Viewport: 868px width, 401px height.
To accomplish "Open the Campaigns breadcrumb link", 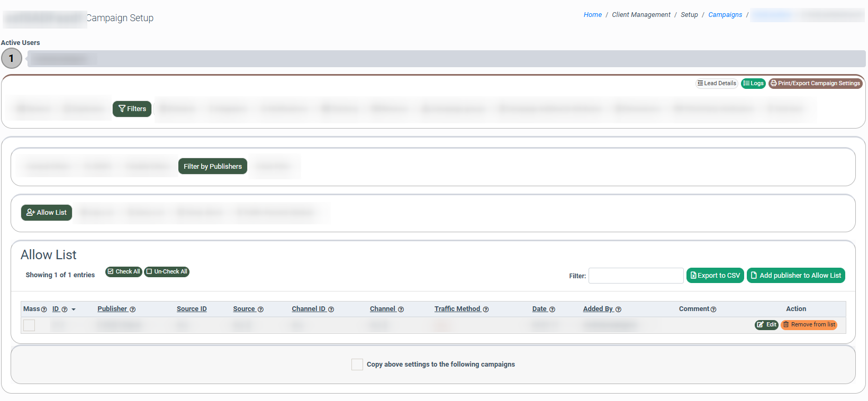I will click(725, 15).
